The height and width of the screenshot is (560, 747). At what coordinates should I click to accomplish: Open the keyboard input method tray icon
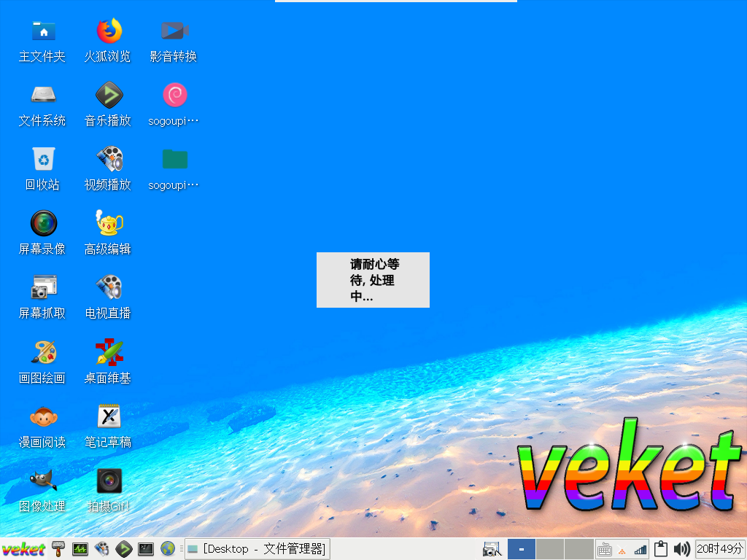coord(605,550)
